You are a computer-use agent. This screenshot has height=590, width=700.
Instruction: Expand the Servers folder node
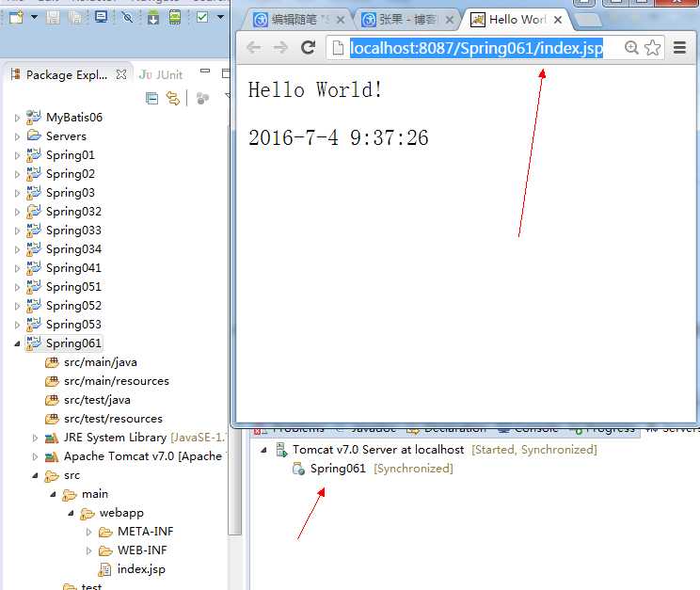17,136
